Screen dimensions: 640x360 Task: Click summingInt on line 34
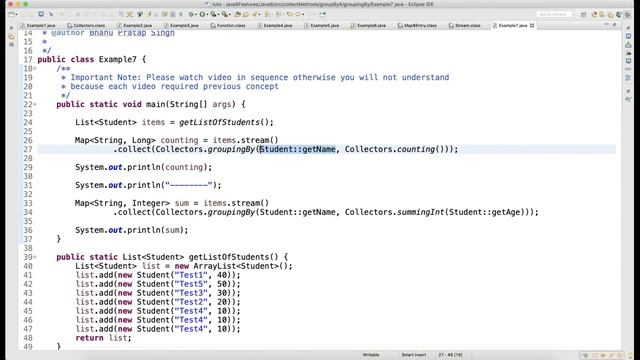pos(420,212)
